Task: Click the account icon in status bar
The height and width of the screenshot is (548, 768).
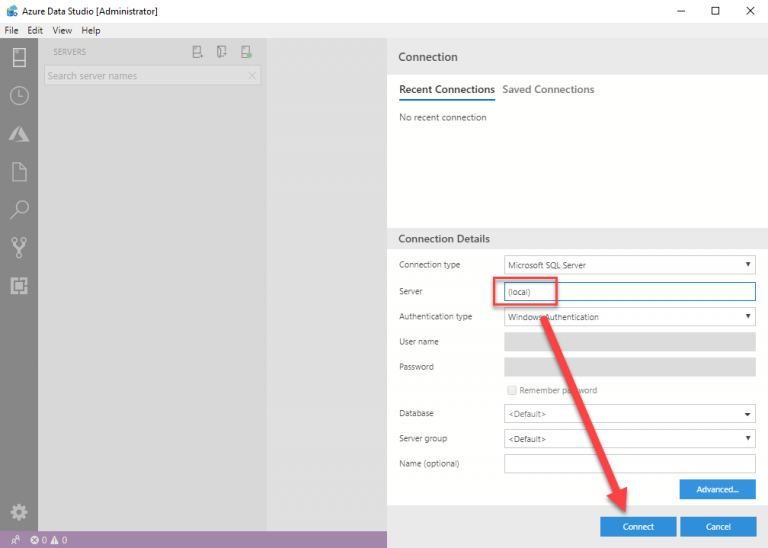Action: (x=16, y=540)
